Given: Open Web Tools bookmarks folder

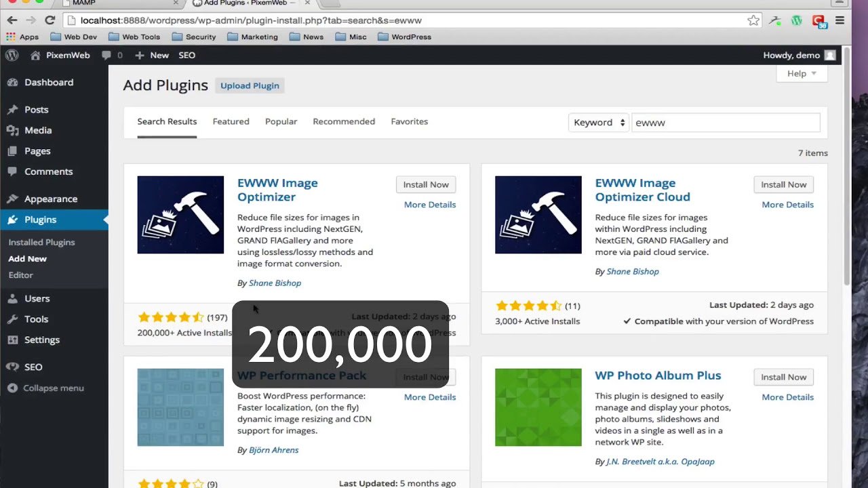Looking at the screenshot, I should click(x=134, y=37).
